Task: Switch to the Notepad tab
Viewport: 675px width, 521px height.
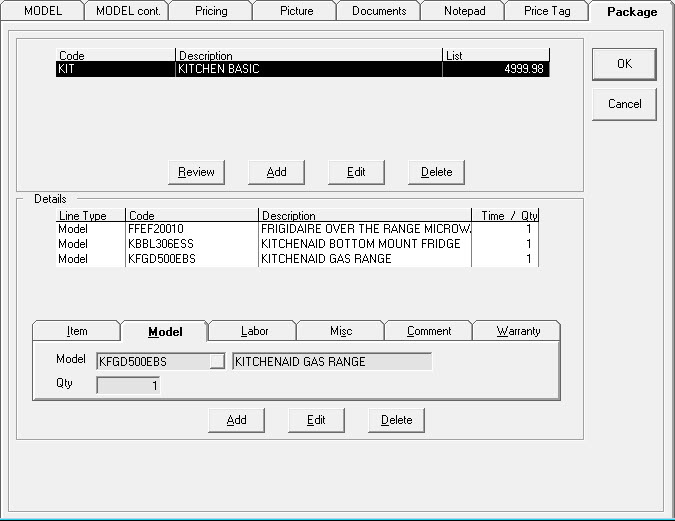Action: point(464,11)
